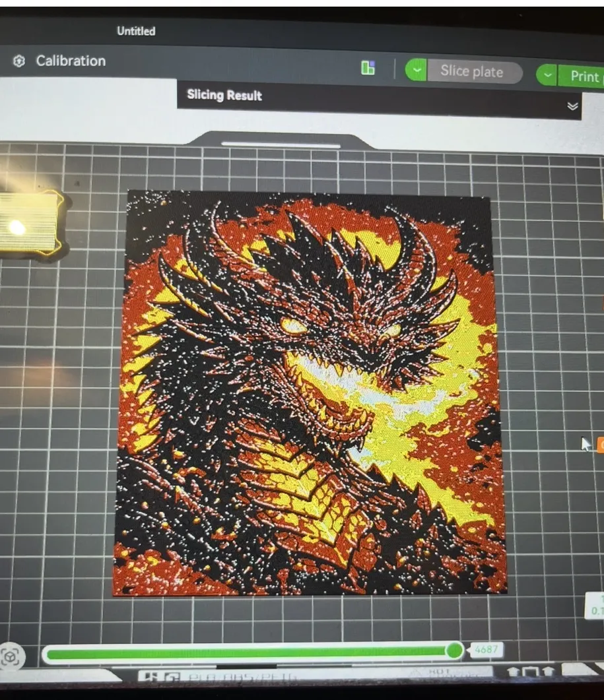Click the 3D view cube icon
604x700 pixels.
pos(11,656)
